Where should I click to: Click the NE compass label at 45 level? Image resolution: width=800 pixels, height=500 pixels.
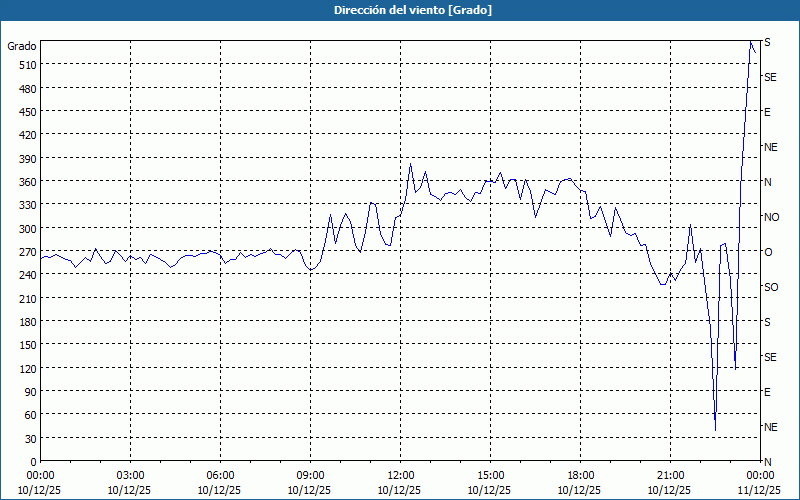pos(771,427)
